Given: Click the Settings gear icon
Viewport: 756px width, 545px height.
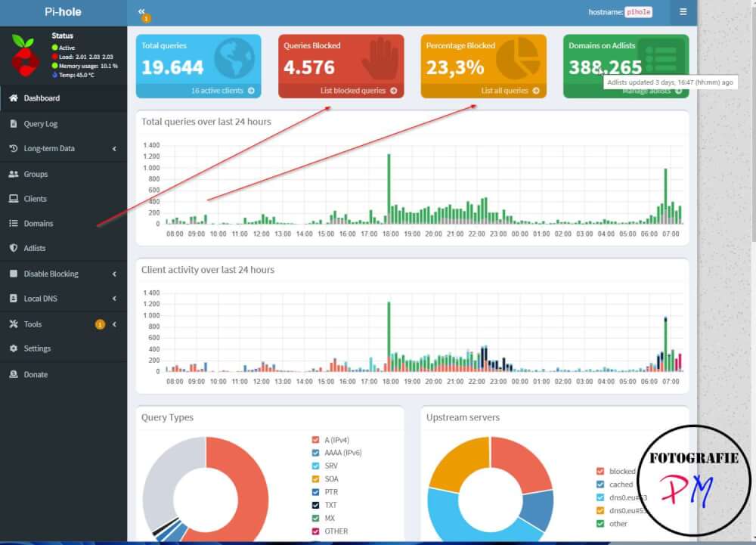Looking at the screenshot, I should tap(14, 348).
